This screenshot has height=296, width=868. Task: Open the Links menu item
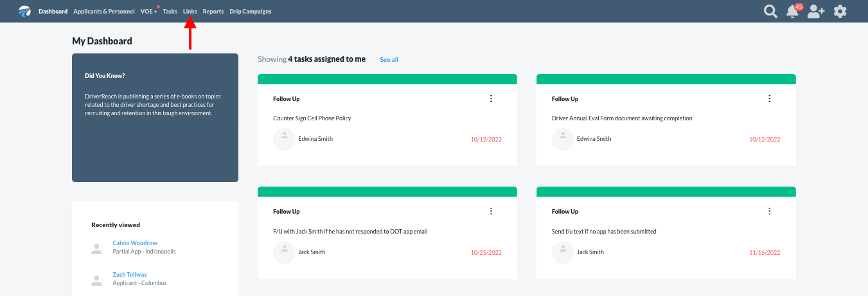pyautogui.click(x=190, y=12)
